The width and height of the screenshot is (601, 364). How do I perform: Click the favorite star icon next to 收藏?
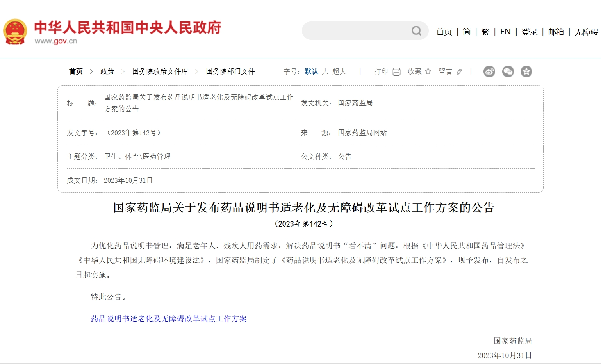click(x=428, y=71)
